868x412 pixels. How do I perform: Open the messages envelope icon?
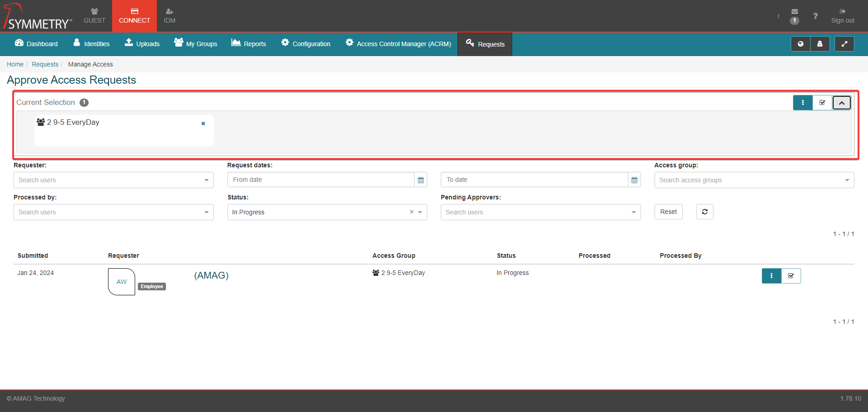point(794,12)
